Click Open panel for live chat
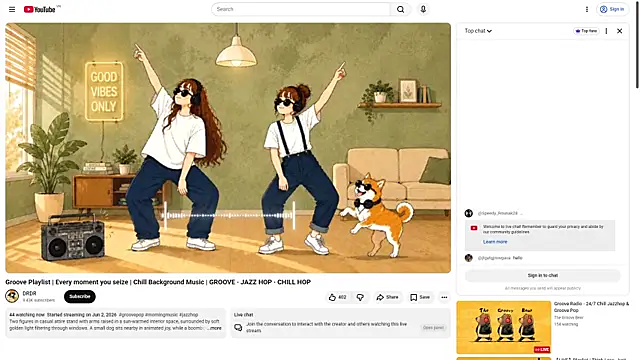This screenshot has width=640, height=360. click(x=433, y=328)
